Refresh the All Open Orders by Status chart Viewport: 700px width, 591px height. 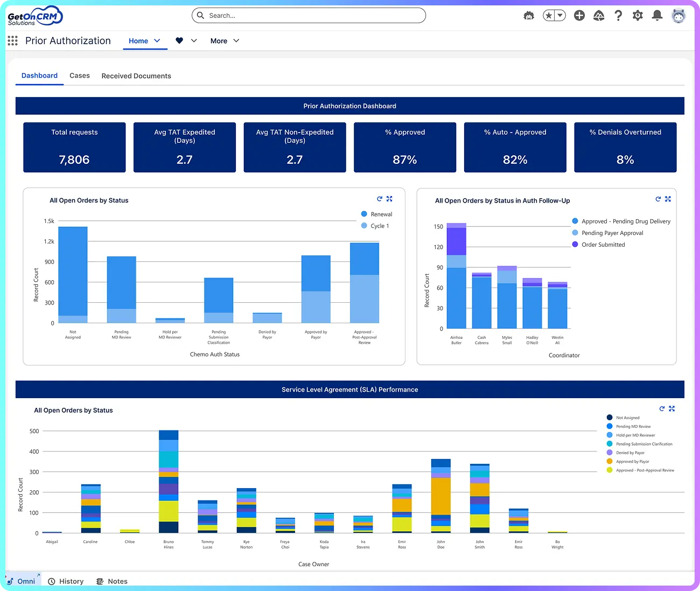click(x=380, y=199)
